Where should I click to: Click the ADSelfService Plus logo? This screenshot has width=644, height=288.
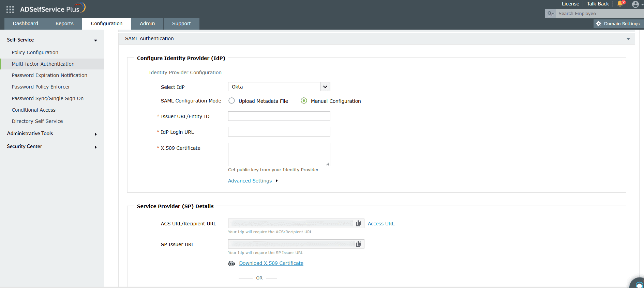pyautogui.click(x=53, y=8)
